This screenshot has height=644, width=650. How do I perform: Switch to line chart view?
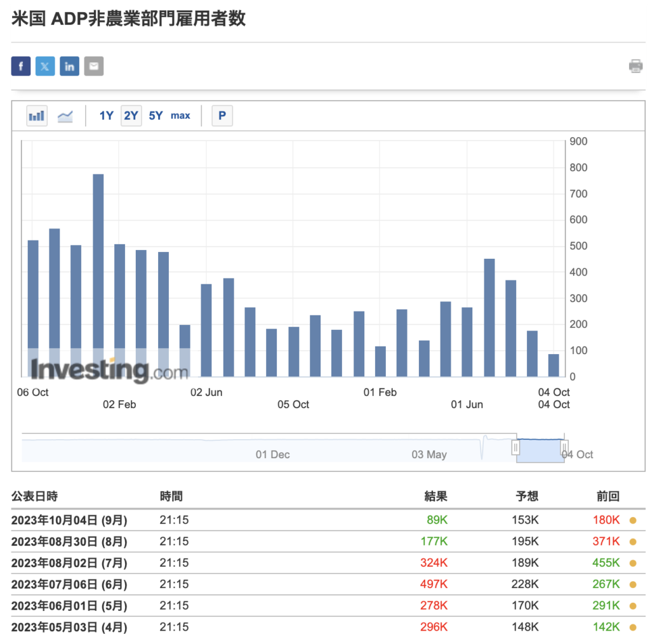pyautogui.click(x=65, y=115)
